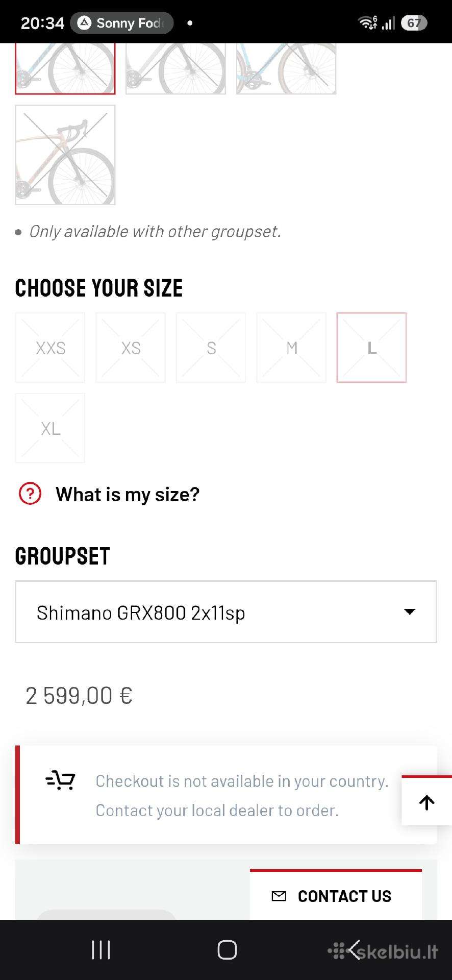The height and width of the screenshot is (980, 452).
Task: Select size L option
Action: click(371, 348)
